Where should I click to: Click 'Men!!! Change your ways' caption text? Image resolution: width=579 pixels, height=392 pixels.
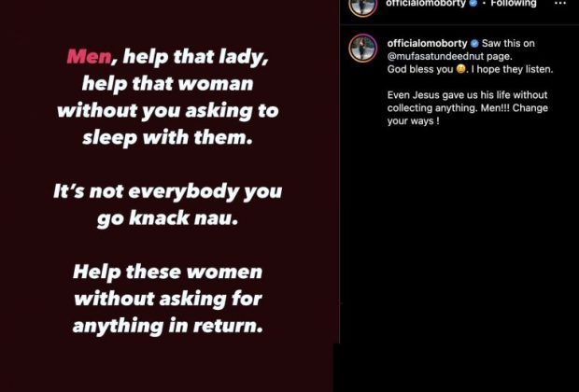[x=468, y=115]
